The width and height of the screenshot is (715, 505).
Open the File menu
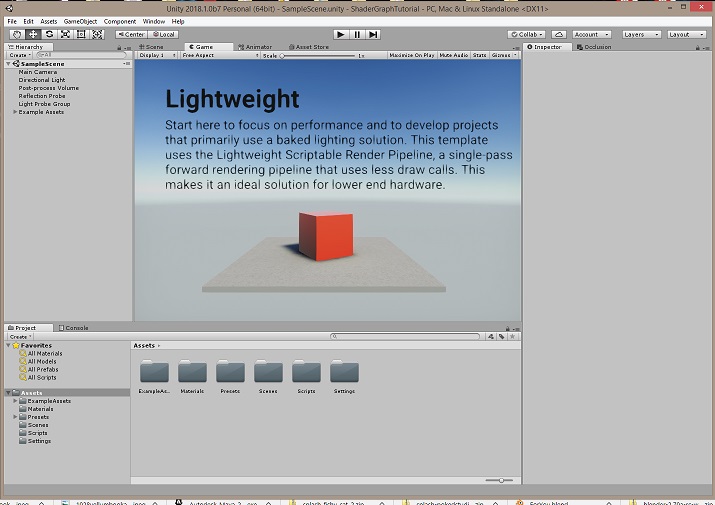12,21
